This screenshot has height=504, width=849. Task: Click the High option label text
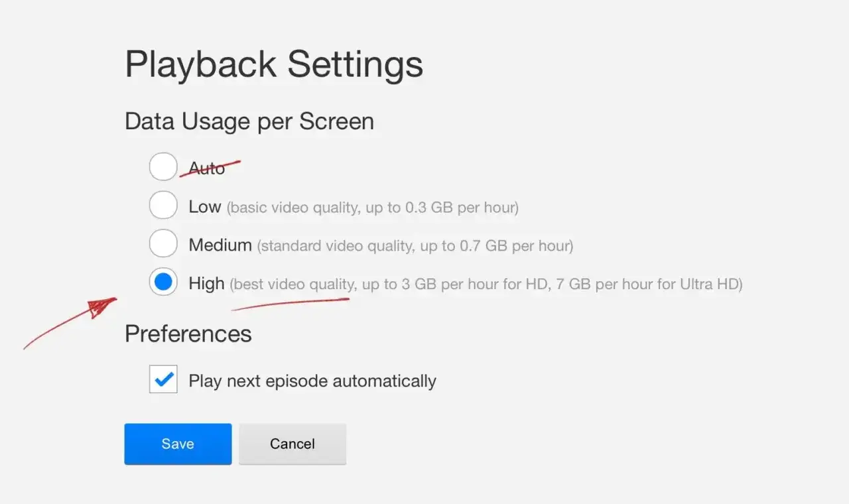(206, 283)
